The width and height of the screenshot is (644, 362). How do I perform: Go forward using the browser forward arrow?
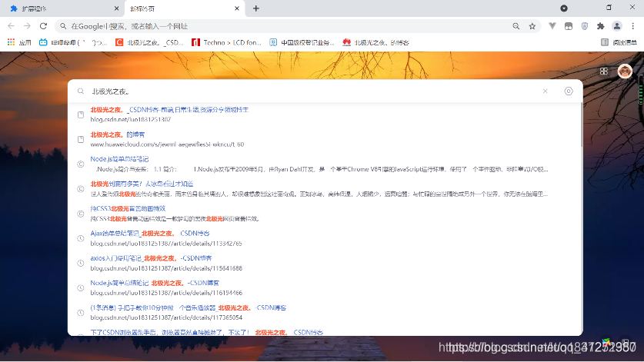[x=27, y=26]
